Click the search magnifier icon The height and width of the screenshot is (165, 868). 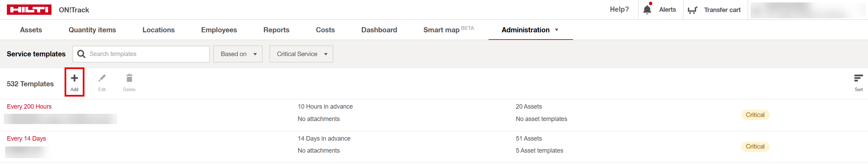(x=81, y=54)
